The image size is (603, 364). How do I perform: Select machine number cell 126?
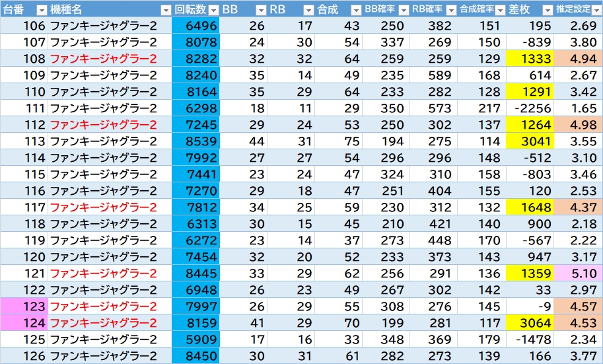click(24, 356)
